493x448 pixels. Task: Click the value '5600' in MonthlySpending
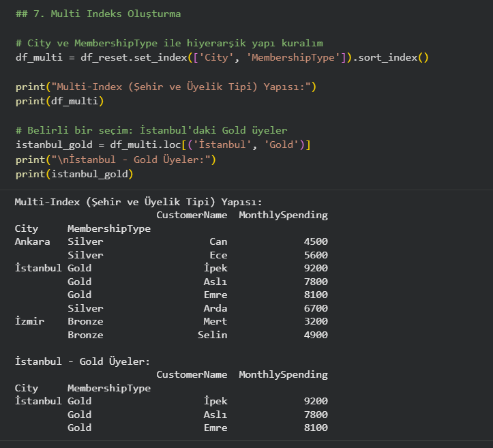[x=316, y=255]
